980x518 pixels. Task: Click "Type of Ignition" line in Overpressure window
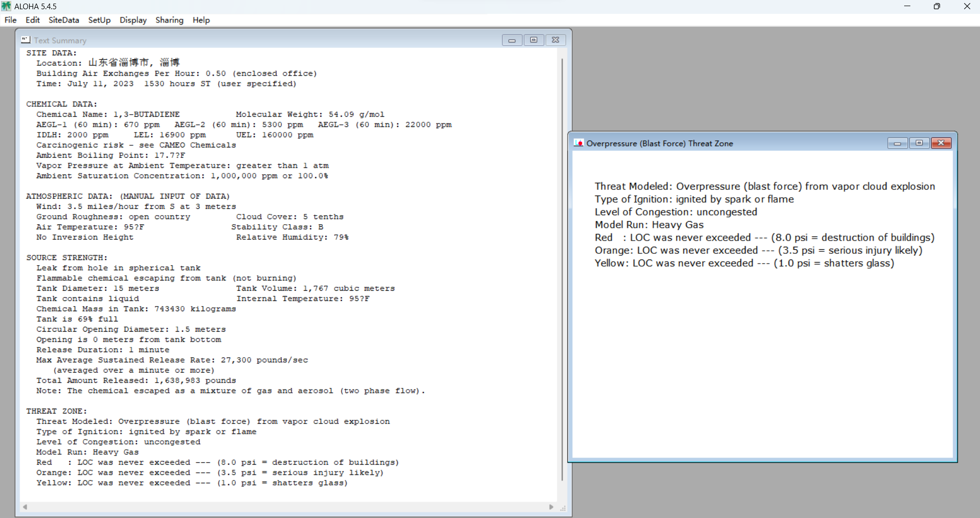point(694,199)
